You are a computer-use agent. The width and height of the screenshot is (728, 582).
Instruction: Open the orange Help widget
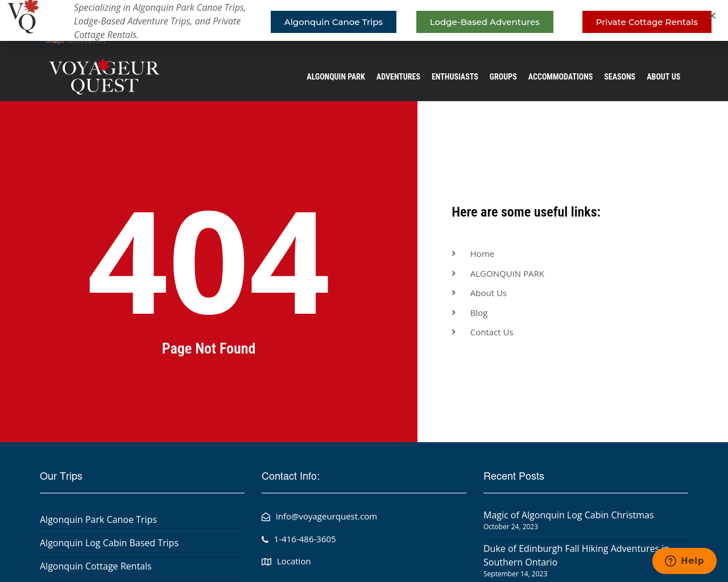click(684, 561)
